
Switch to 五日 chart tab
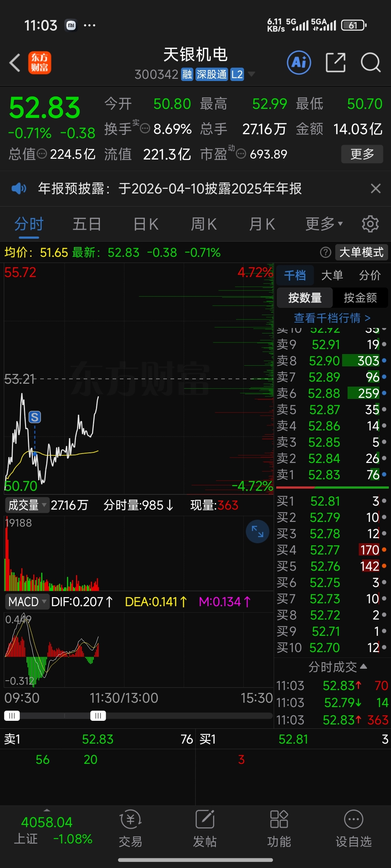(x=87, y=224)
